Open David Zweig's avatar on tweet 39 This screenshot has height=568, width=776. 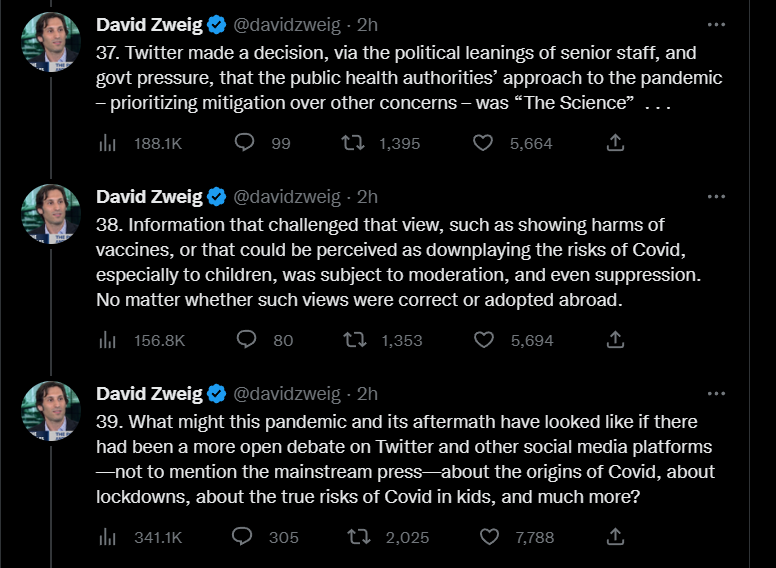click(51, 410)
